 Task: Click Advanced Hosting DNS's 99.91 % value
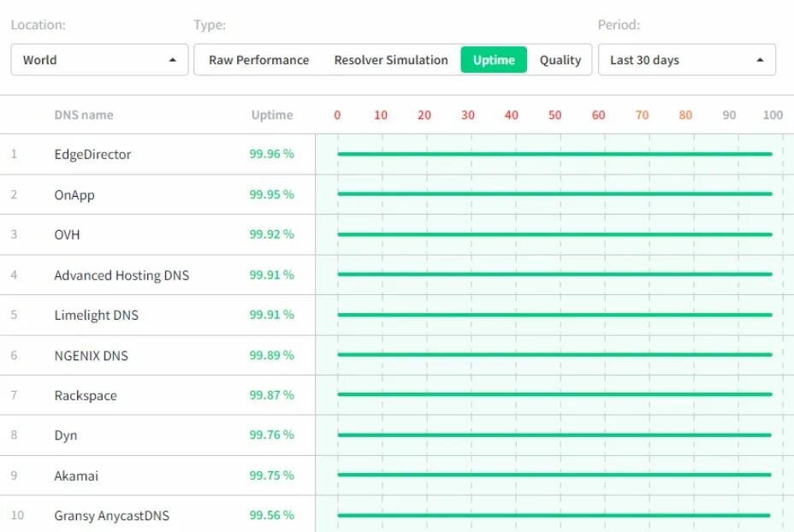271,275
